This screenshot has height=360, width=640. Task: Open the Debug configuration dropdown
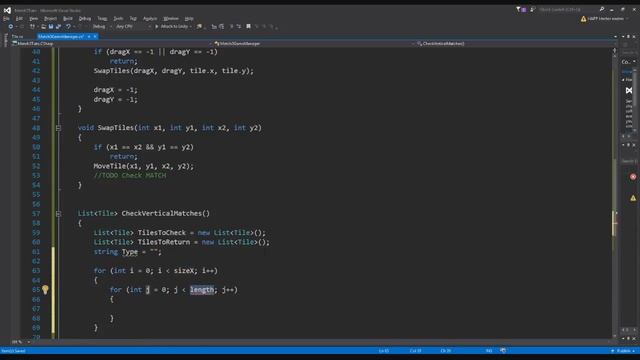coord(102,27)
